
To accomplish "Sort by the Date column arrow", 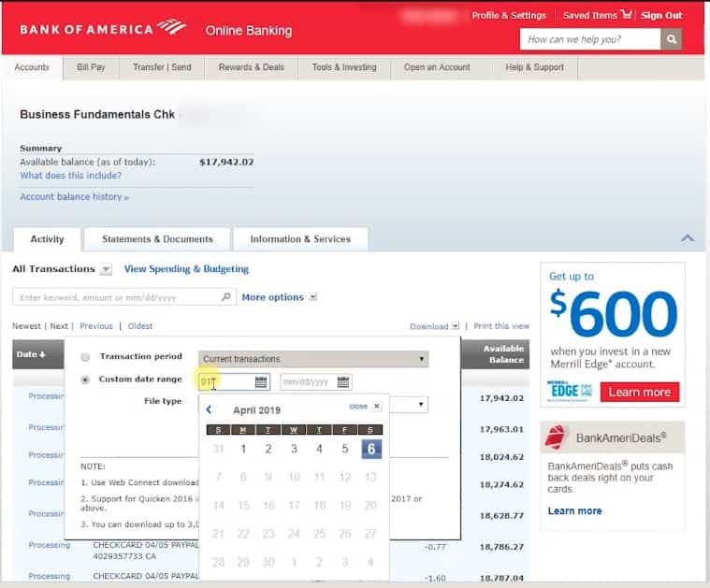I will (x=42, y=354).
